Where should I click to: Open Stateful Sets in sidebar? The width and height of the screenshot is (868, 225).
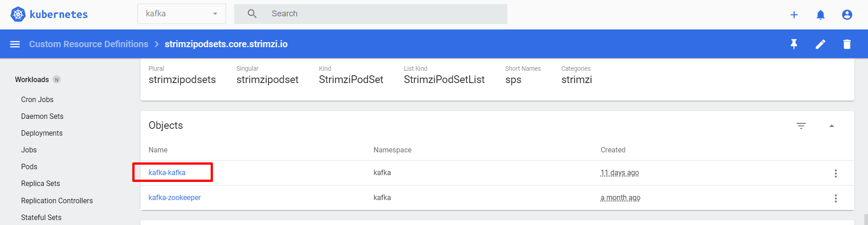[41, 217]
